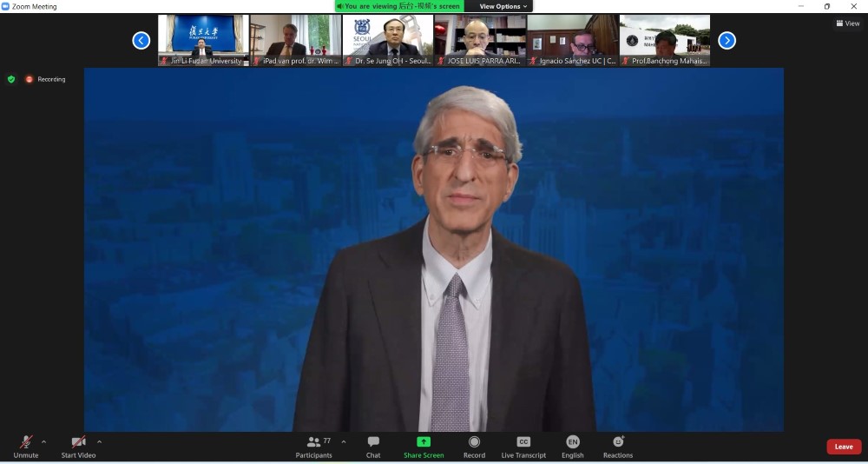The image size is (868, 464).
Task: Open the Participants panel
Action: pos(314,442)
